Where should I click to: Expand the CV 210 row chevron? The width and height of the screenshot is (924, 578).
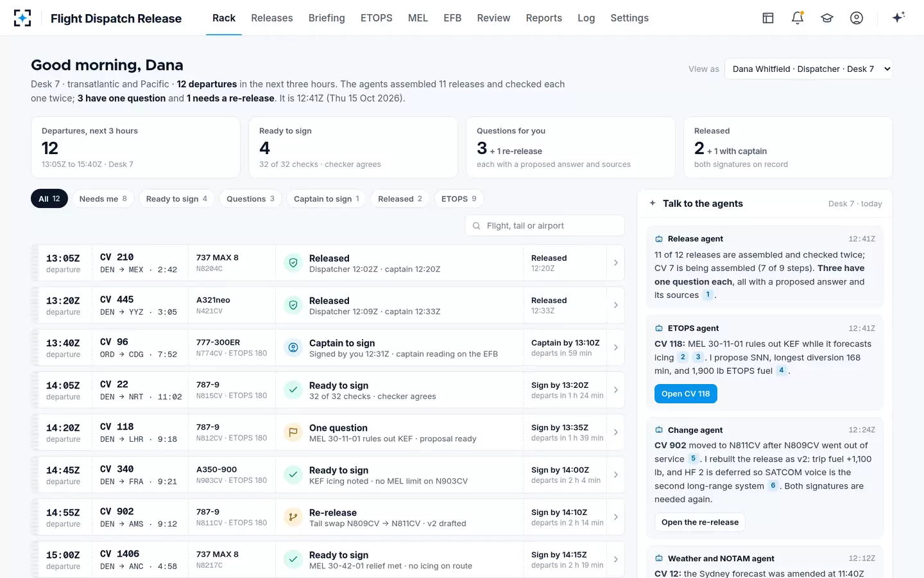[x=615, y=263]
